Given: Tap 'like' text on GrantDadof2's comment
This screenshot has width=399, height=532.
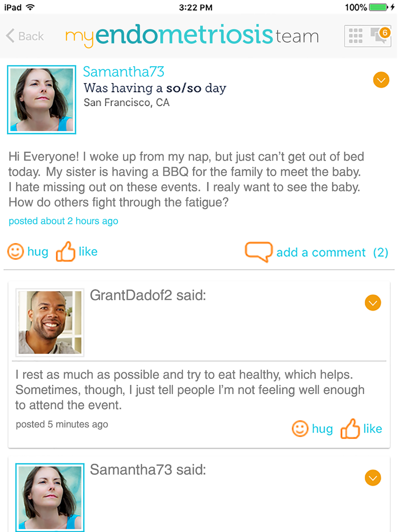Looking at the screenshot, I should [x=373, y=429].
